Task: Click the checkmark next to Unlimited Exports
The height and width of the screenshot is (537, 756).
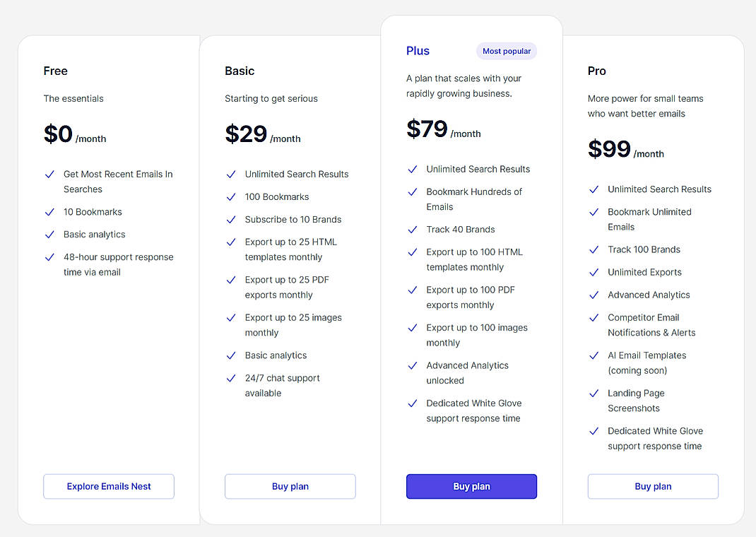Action: point(594,272)
